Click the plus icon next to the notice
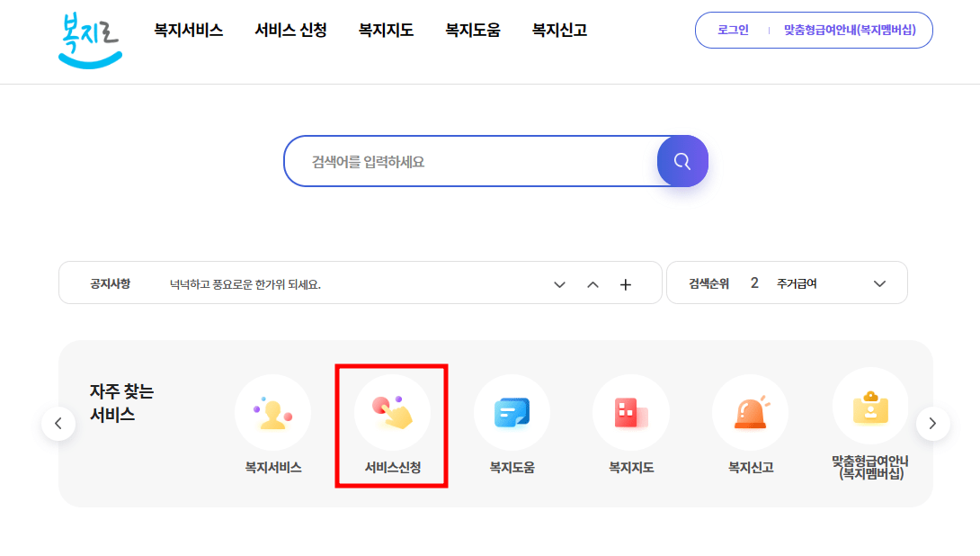Screen dimensions: 980x556 click(x=625, y=282)
